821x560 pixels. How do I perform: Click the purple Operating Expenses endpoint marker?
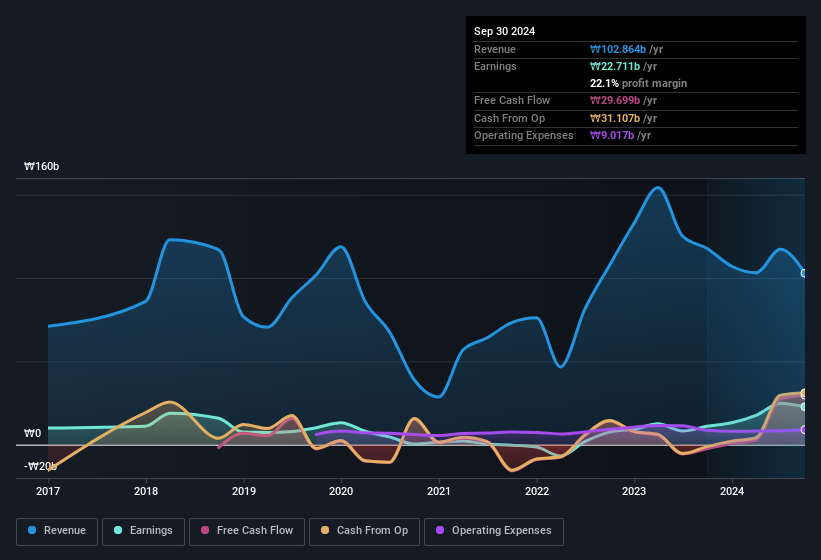[x=804, y=430]
